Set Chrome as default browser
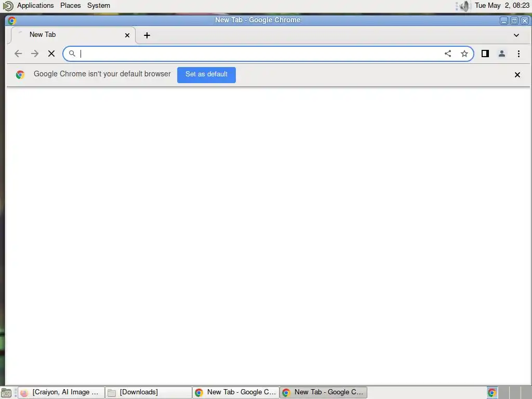Viewport: 532px width, 399px height. [x=206, y=75]
